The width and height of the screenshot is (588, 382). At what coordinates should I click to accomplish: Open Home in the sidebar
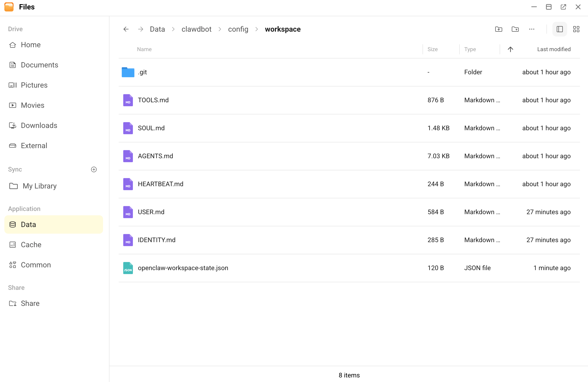(x=54, y=45)
